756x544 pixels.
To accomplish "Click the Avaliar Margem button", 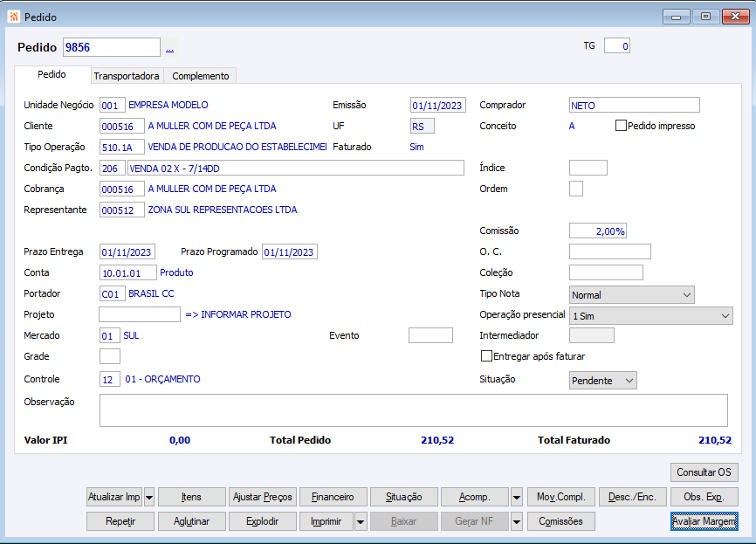I will [704, 521].
